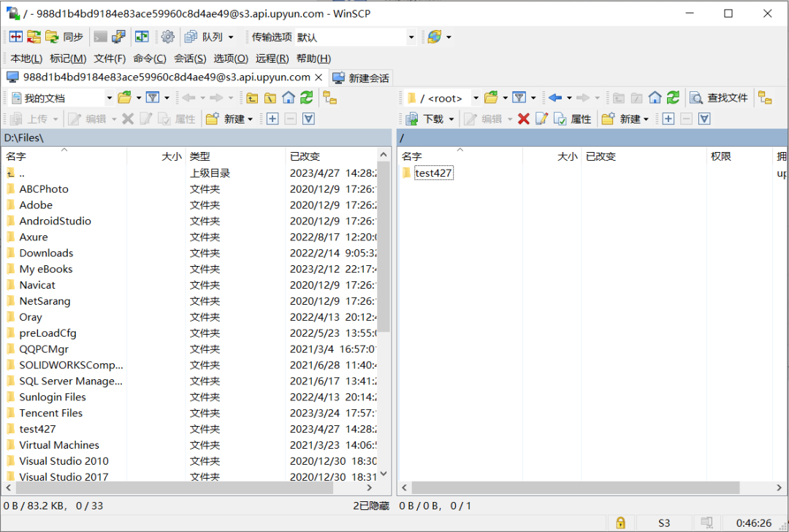Select the Navicat folder row
The height and width of the screenshot is (532, 789).
coord(190,285)
